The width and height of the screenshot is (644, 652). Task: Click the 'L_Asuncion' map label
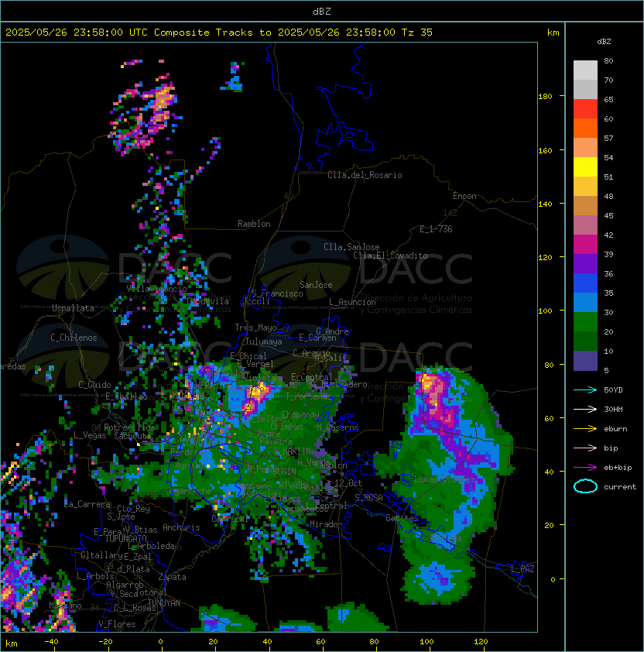pos(352,302)
